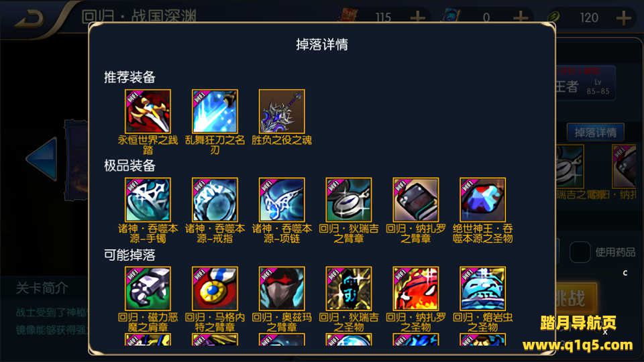Tap the 永恒世界之践踏 equipment icon

click(148, 111)
